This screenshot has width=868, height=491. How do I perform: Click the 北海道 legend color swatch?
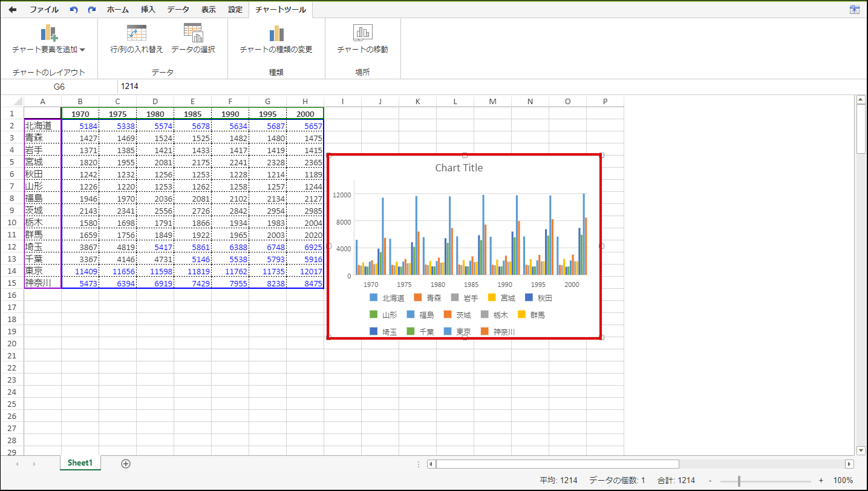(x=374, y=298)
